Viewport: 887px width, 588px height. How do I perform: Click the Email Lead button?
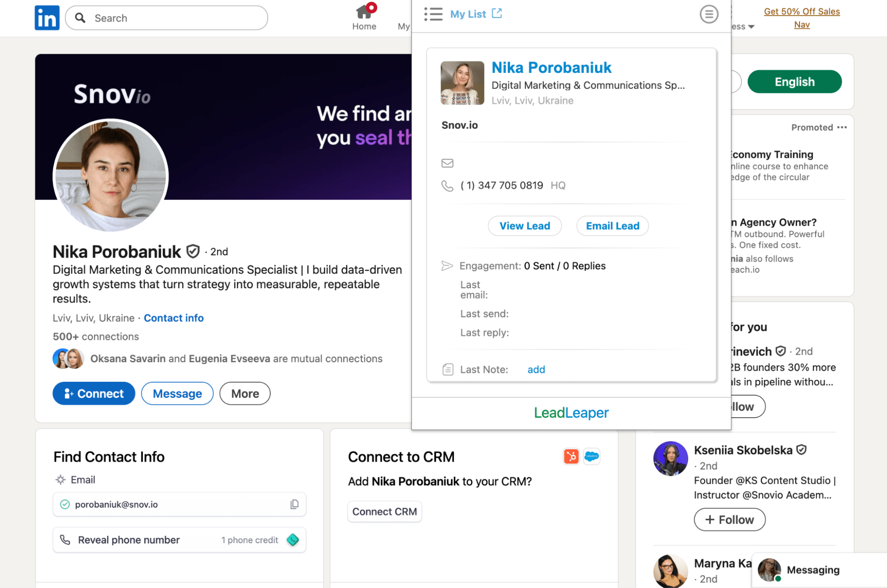point(612,226)
